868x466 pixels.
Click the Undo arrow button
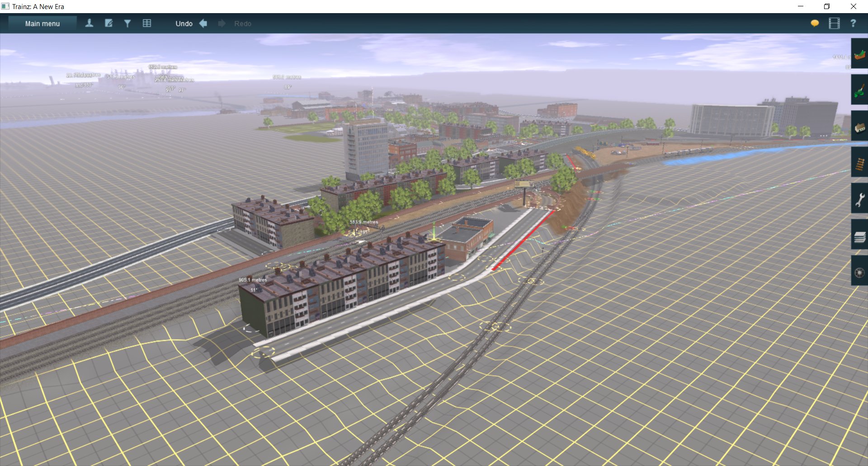(x=203, y=24)
